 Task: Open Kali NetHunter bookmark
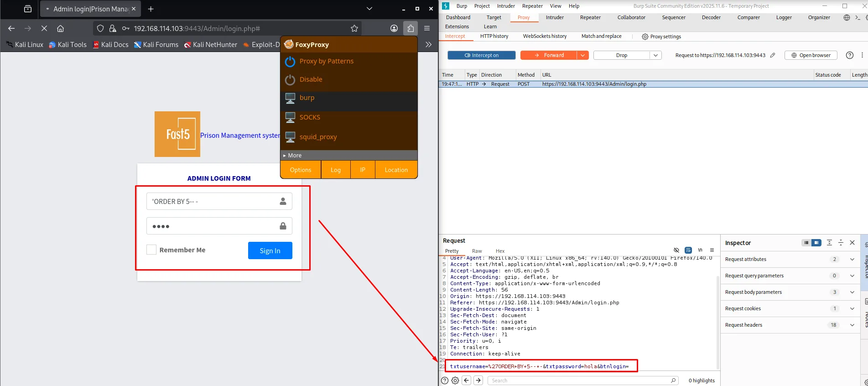(x=211, y=44)
